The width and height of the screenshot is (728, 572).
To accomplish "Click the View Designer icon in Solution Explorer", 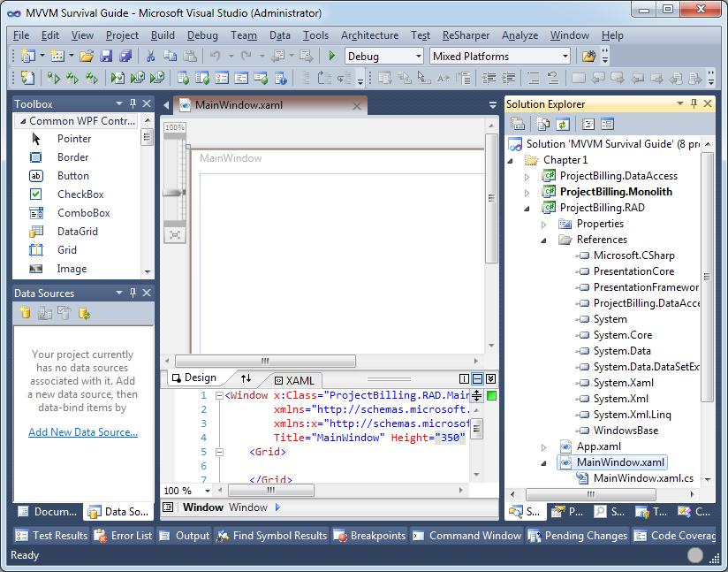I will tap(607, 124).
